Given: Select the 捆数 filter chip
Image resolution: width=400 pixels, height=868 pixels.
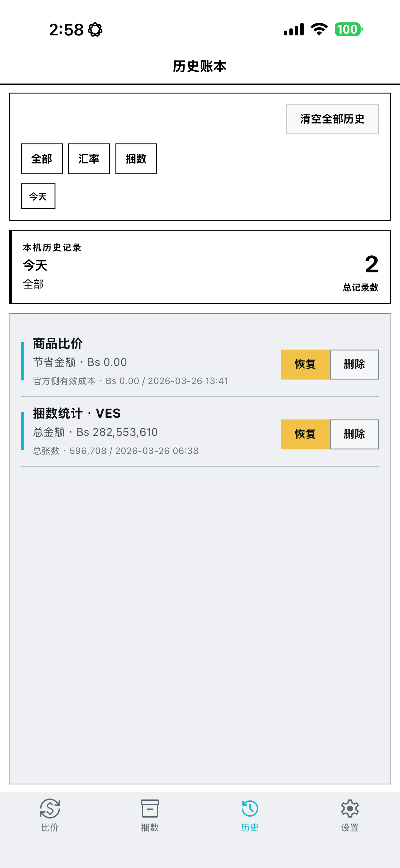Looking at the screenshot, I should (x=136, y=159).
